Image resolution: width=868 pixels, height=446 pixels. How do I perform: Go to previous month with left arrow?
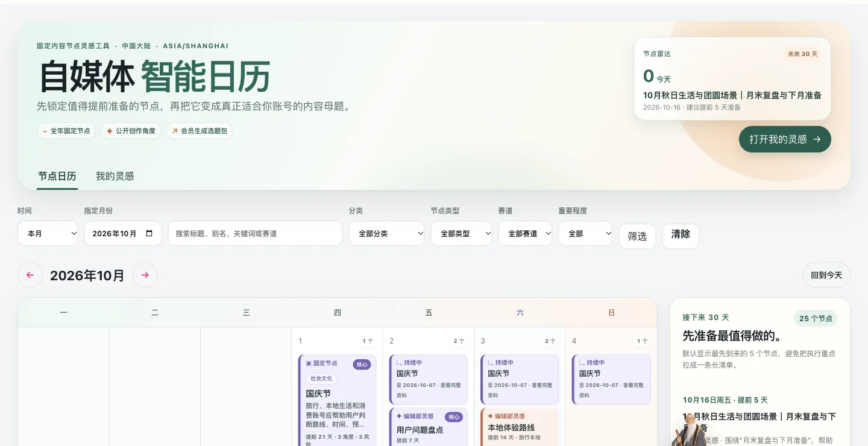point(30,275)
